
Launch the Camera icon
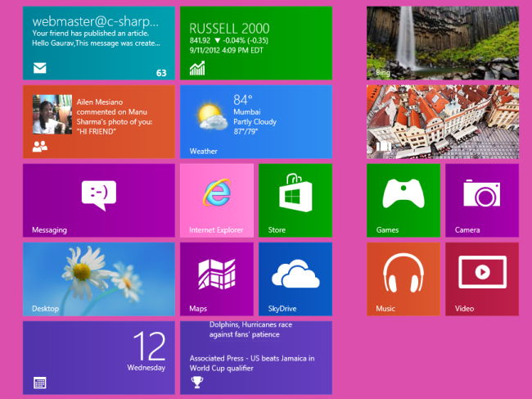482,193
